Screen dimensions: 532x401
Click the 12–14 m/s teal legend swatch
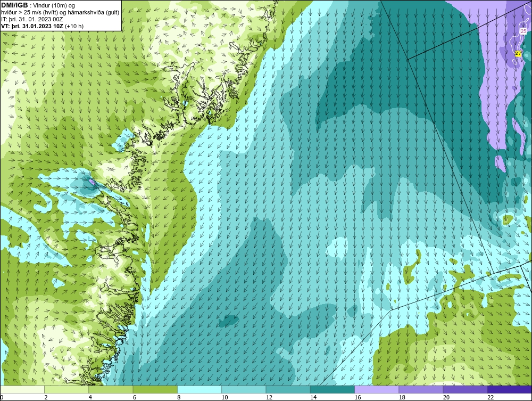tap(288, 389)
